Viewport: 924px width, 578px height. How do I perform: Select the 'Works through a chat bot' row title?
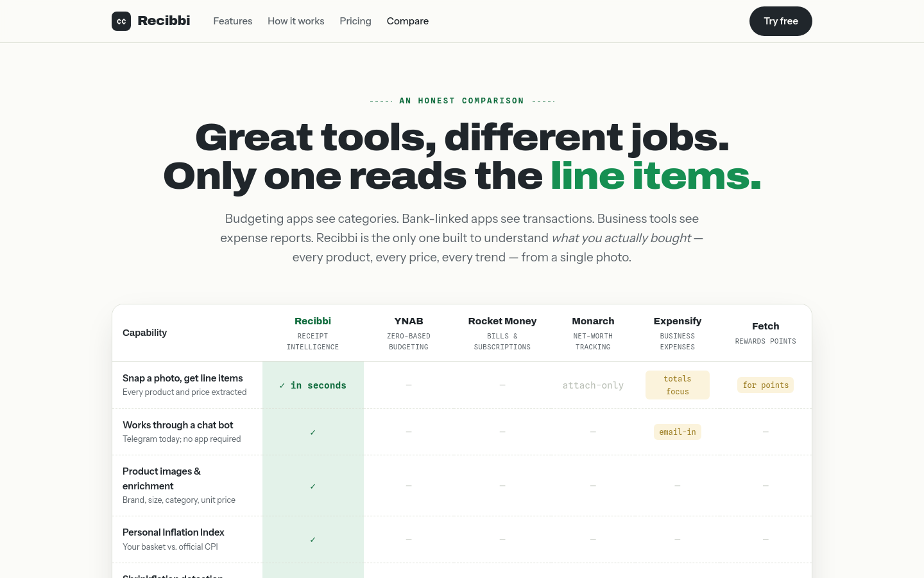pyautogui.click(x=178, y=425)
